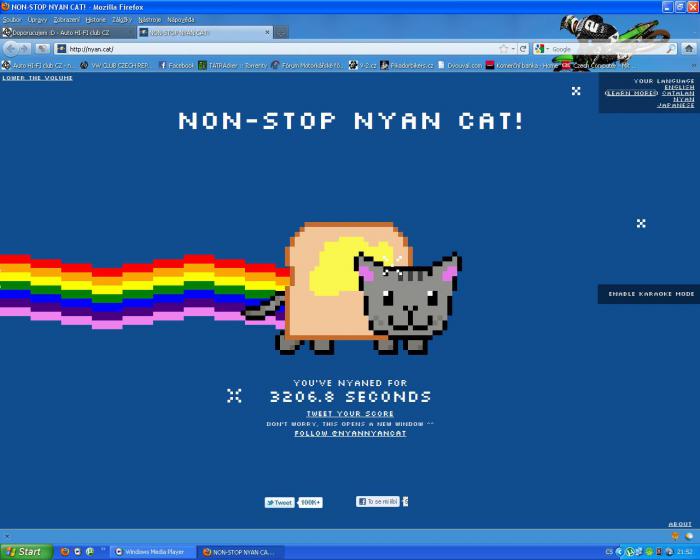Expand the URL bar history dropdown arrow
The image size is (700, 560).
pyautogui.click(x=512, y=48)
